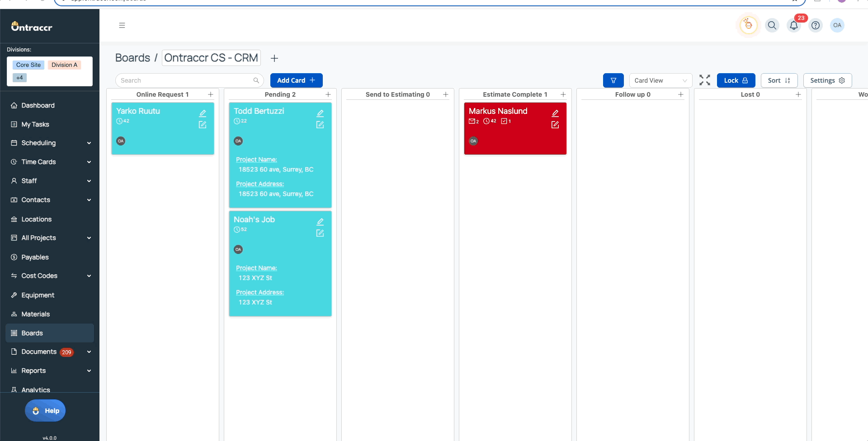
Task: Click the Boards breadcrumb link
Action: click(x=132, y=58)
